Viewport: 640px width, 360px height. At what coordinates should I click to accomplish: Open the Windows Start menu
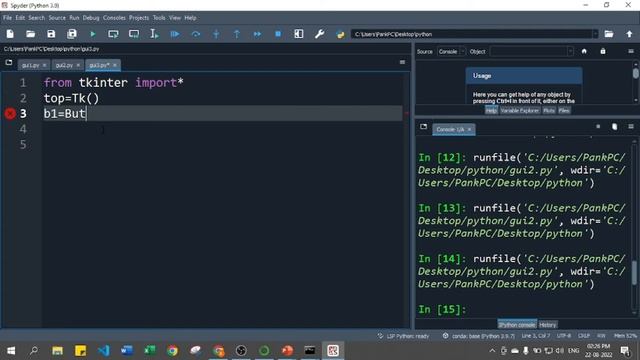[x=11, y=350]
